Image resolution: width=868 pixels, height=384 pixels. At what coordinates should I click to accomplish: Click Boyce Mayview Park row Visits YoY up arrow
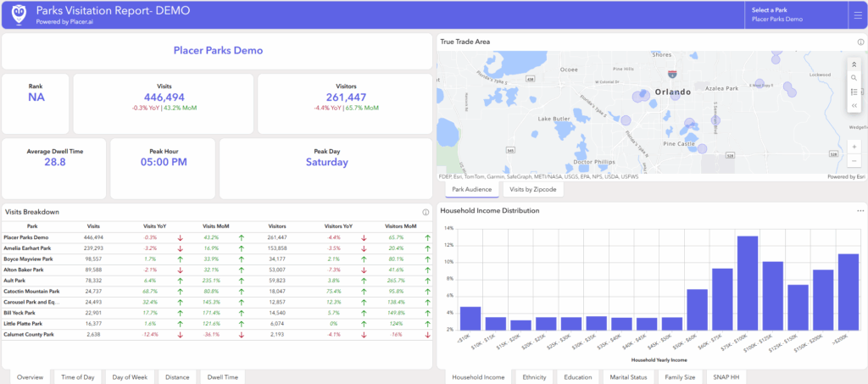point(180,259)
